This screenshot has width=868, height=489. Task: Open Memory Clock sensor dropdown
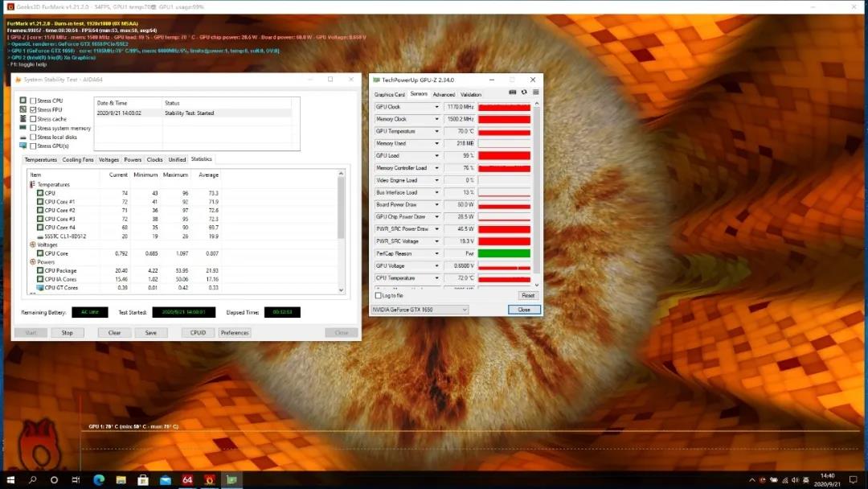click(436, 119)
